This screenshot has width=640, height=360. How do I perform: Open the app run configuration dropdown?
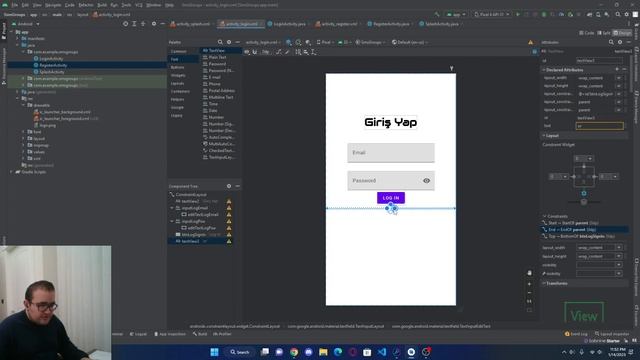coord(456,14)
